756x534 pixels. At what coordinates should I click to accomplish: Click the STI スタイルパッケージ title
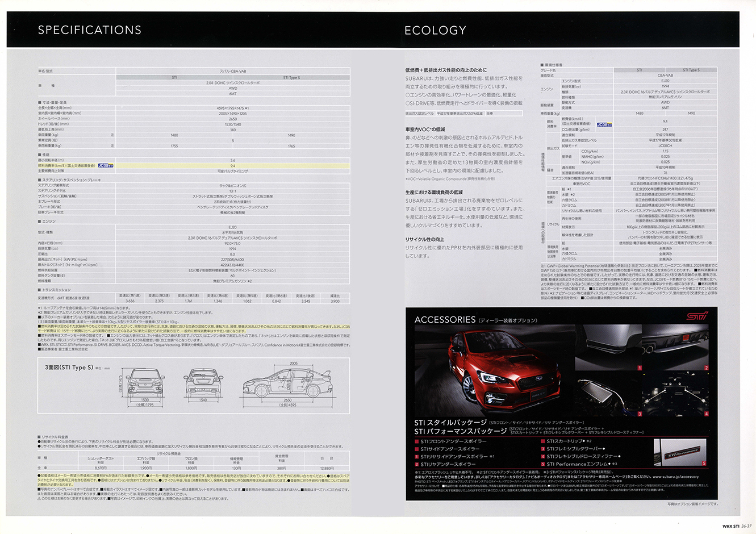pyautogui.click(x=450, y=423)
